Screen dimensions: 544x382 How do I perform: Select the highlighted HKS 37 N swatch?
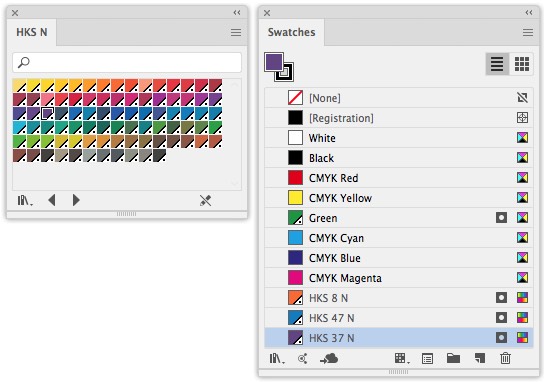click(399, 338)
